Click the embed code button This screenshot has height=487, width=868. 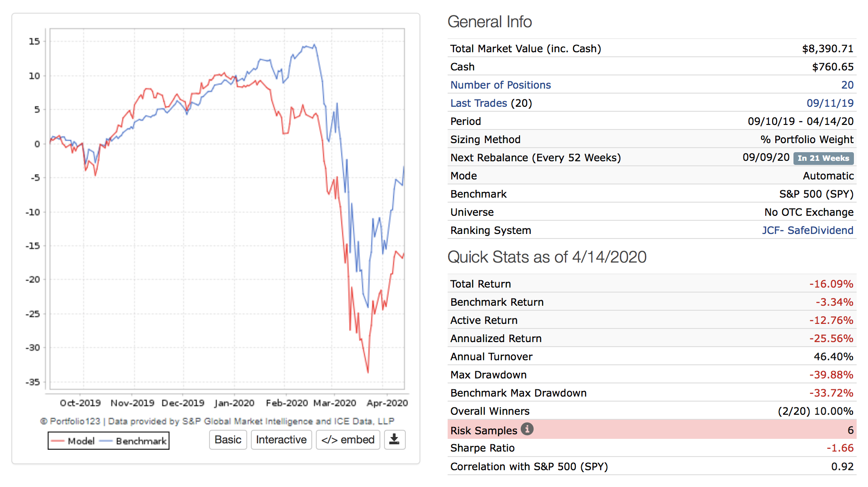348,440
